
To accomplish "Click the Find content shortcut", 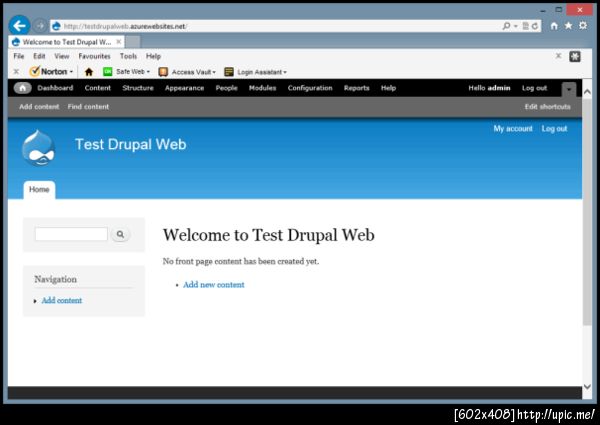I will click(x=88, y=107).
